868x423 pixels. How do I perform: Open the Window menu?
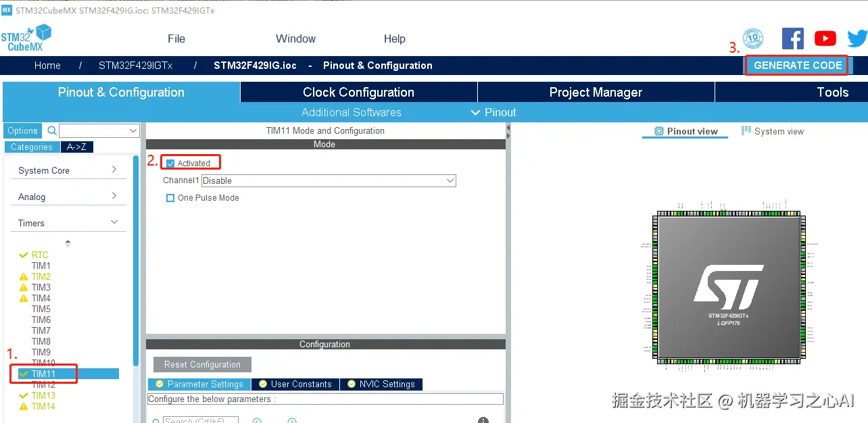tap(295, 39)
